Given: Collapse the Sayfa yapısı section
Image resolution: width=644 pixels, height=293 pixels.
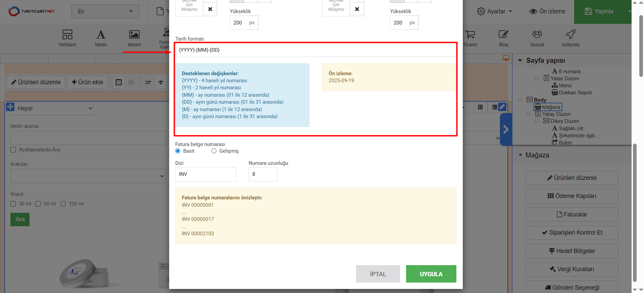Looking at the screenshot, I should coord(520,61).
